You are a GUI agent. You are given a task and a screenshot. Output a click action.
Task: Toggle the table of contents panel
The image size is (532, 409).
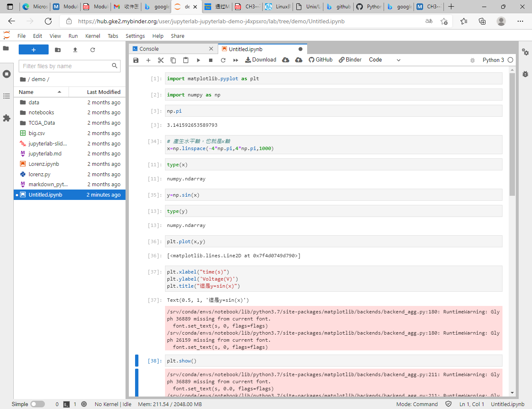(x=6, y=96)
